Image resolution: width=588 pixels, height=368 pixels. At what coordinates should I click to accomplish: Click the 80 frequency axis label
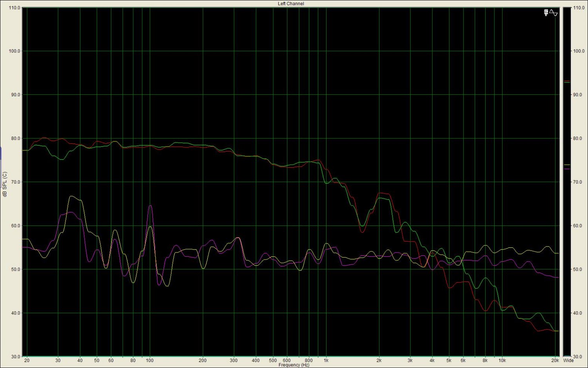[x=133, y=360]
